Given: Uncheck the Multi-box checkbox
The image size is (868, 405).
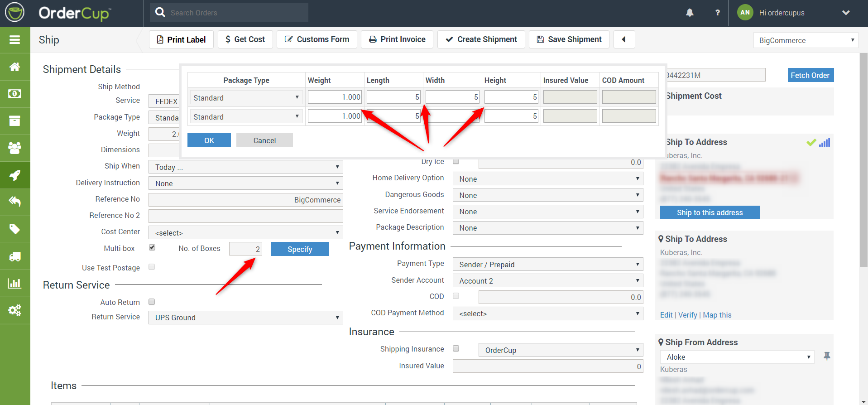Looking at the screenshot, I should click(x=152, y=247).
